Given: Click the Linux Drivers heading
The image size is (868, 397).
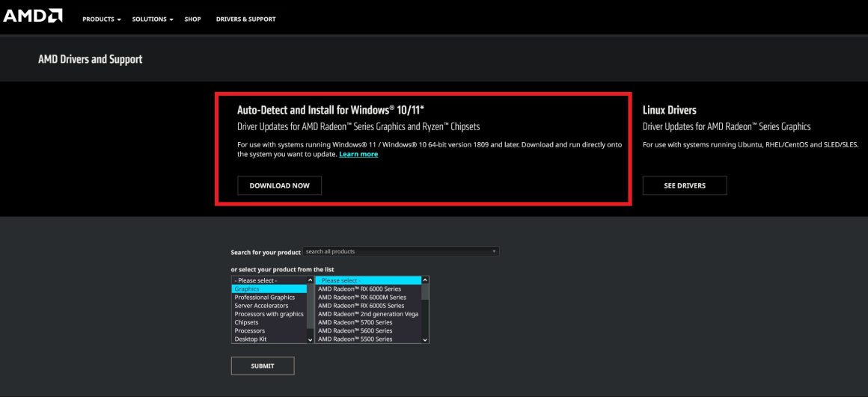Looking at the screenshot, I should 669,109.
